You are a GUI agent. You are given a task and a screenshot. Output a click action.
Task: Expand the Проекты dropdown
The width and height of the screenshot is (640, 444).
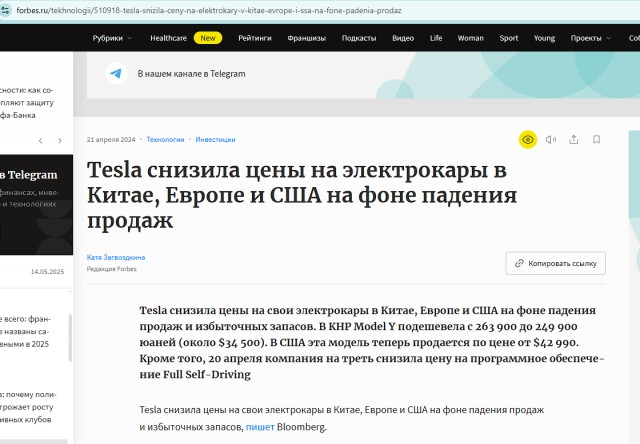tap(591, 38)
